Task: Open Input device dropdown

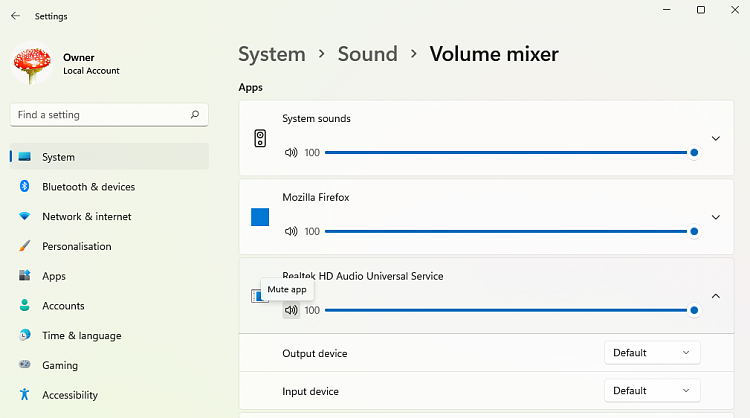Action: point(652,391)
